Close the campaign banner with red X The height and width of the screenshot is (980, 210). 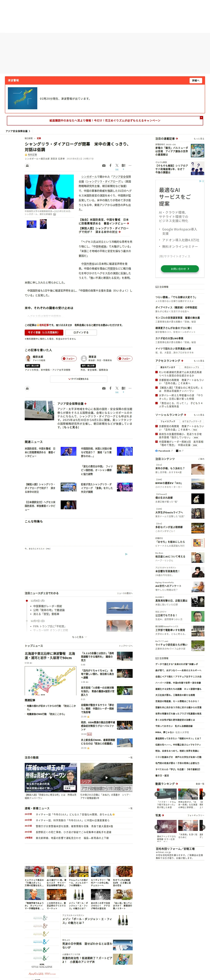click(x=201, y=118)
